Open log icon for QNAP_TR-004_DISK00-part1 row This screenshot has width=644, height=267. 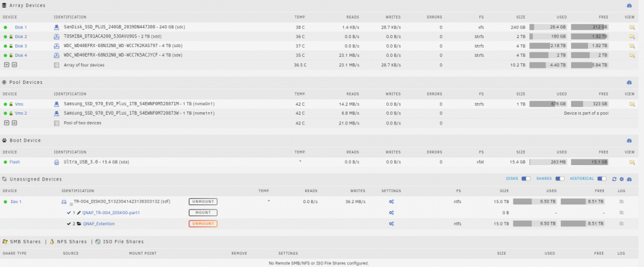click(x=621, y=213)
